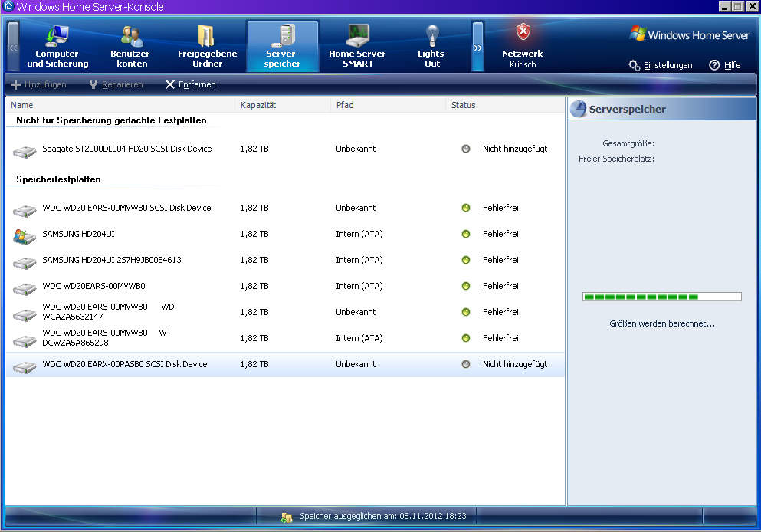This screenshot has width=761, height=532.
Task: Click the storage balance icon in status bar
Action: (x=287, y=518)
